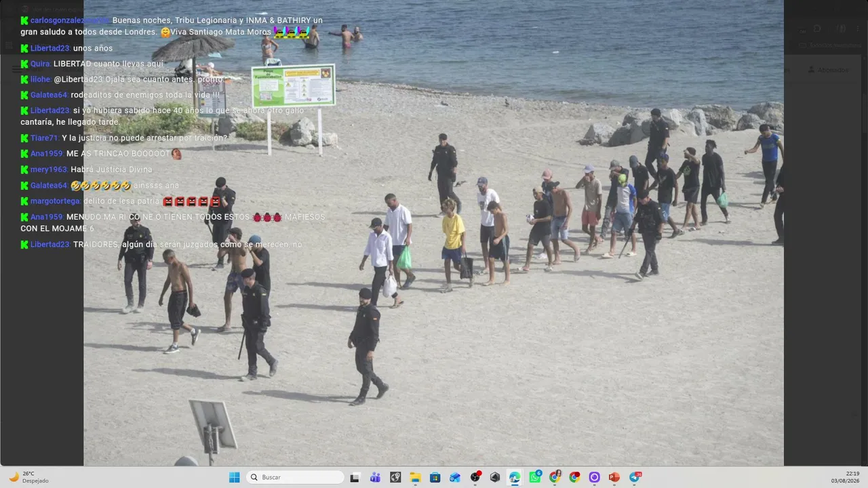
Task: Open the black round icon with red badge
Action: [475, 477]
